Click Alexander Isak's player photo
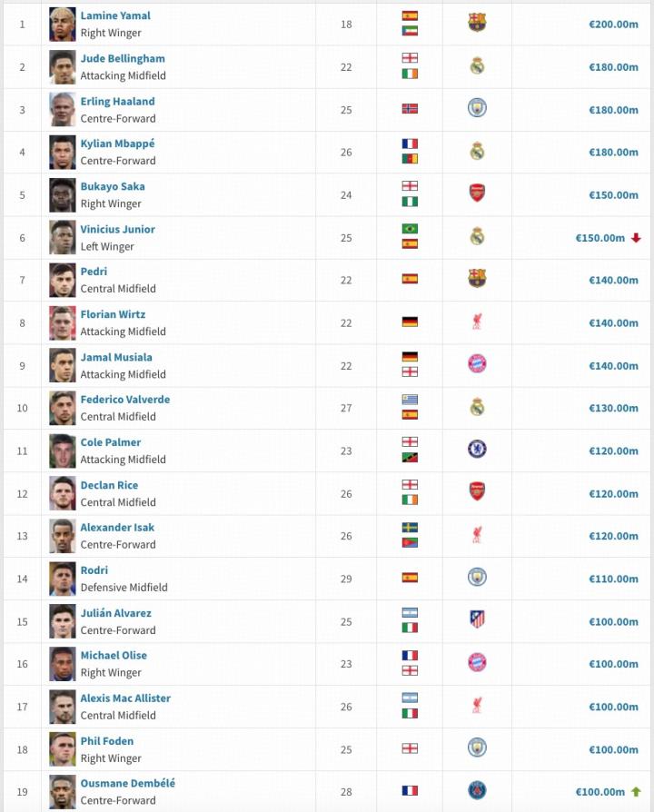This screenshot has width=654, height=812. (63, 536)
